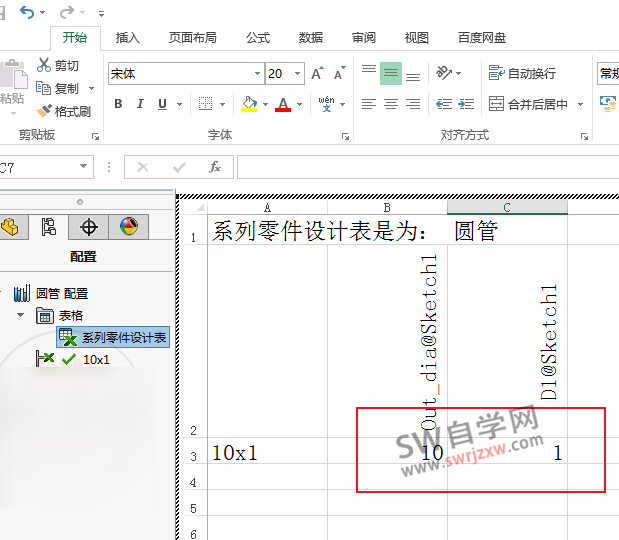
Task: Click the wén phonetic guide icon
Action: 326,104
